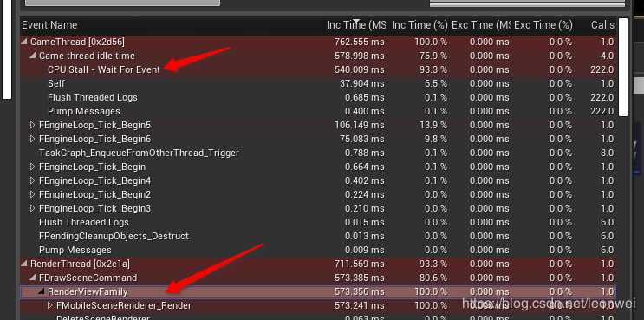Click the 762.555 ms GameThread time value

[360, 42]
